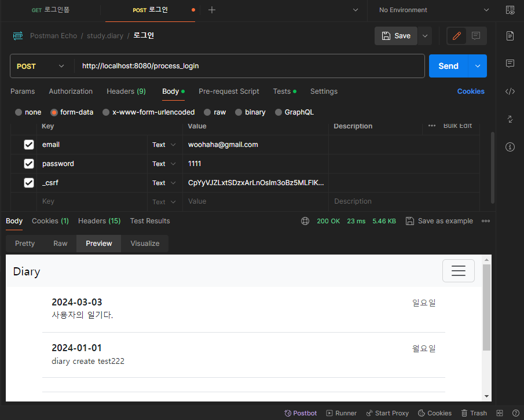The height and width of the screenshot is (420, 524).
Task: Open the POST method dropdown
Action: (41, 66)
